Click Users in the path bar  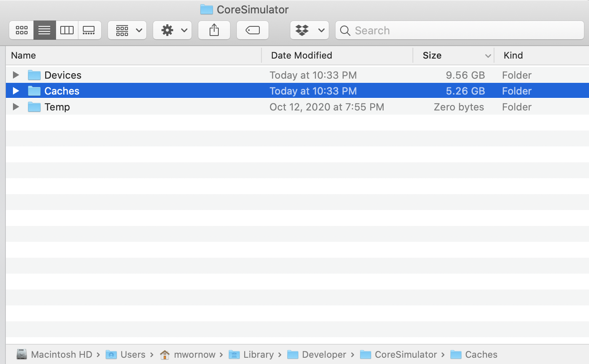[133, 354]
